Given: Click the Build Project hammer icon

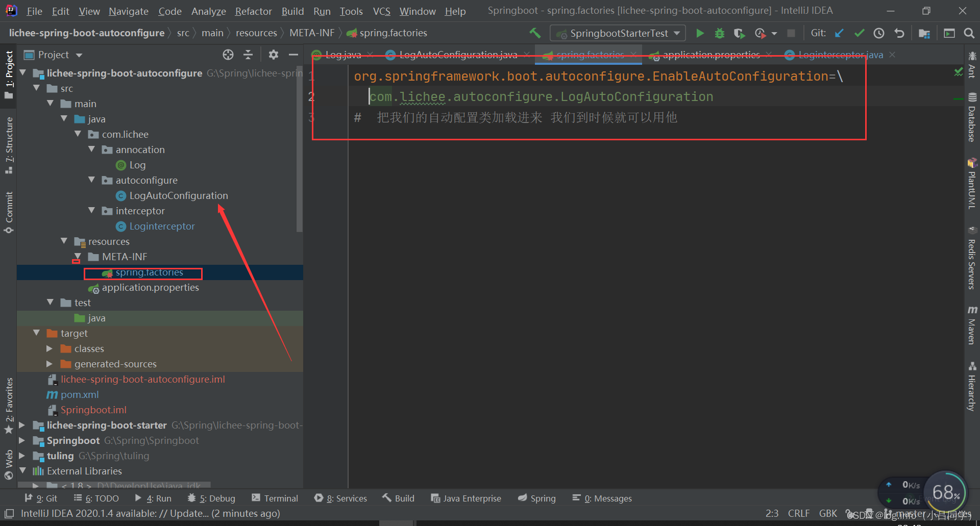Looking at the screenshot, I should (x=534, y=33).
